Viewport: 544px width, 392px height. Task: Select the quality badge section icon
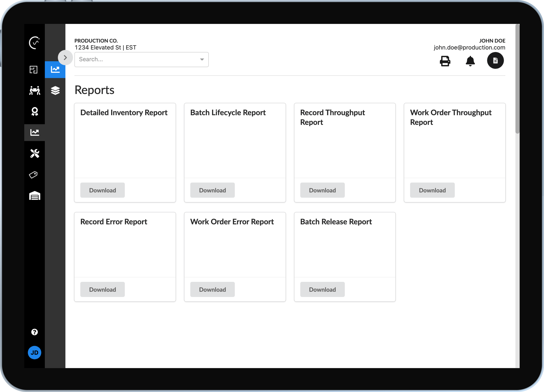click(35, 111)
